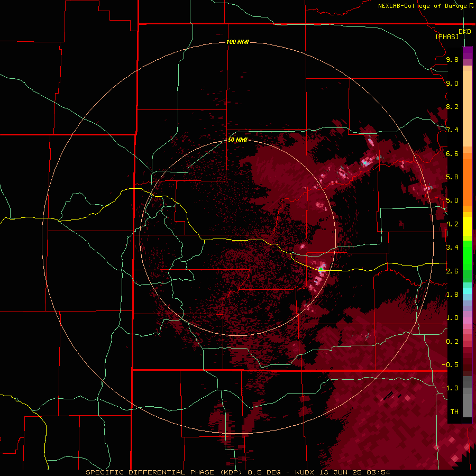Click the 7.4 value on the color scale
Screen dimensions: 476x476
[x=452, y=130]
